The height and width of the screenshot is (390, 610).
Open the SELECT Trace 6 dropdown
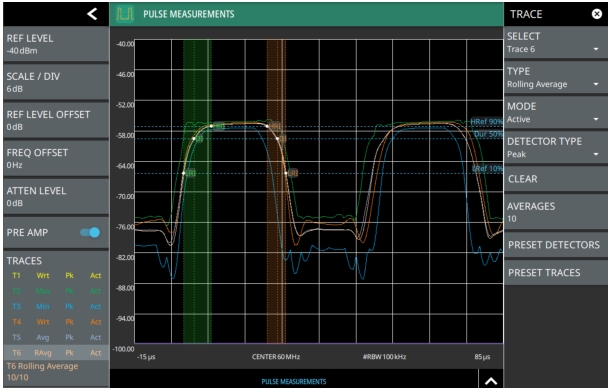click(x=555, y=43)
